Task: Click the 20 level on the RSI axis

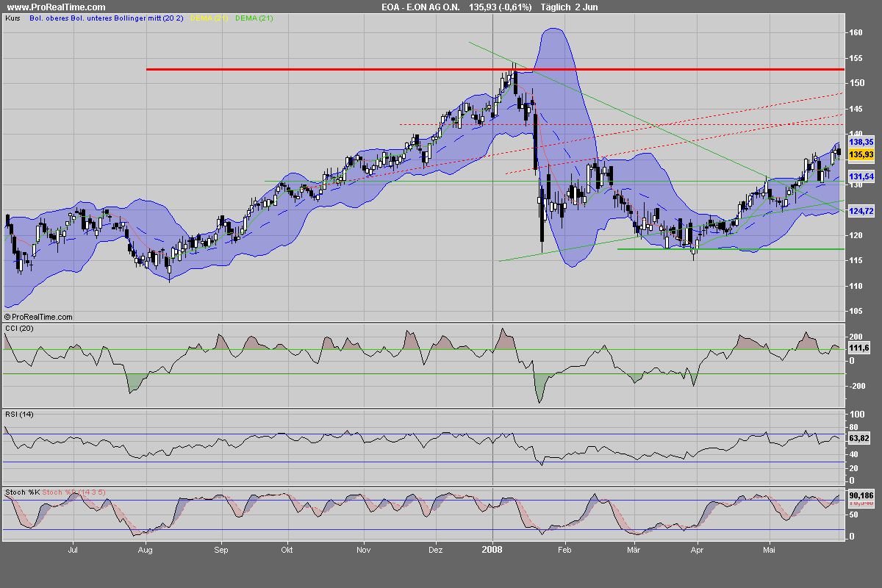Action: click(854, 468)
